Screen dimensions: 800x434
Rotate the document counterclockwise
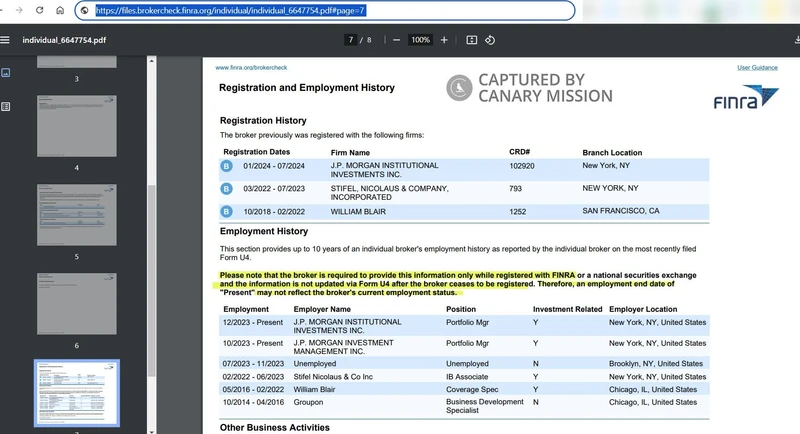tap(490, 40)
